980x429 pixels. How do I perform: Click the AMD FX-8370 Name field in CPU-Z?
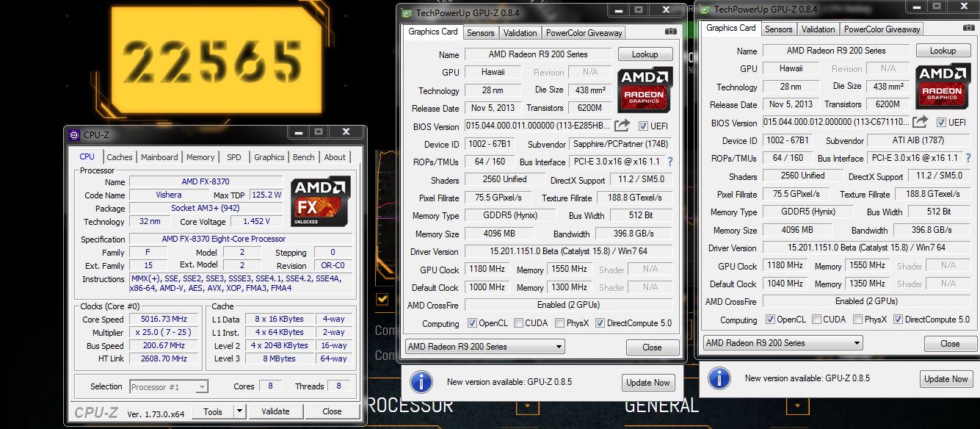click(206, 181)
